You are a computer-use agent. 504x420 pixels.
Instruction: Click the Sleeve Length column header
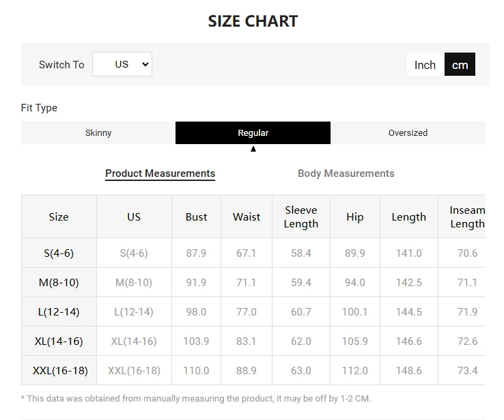pos(301,217)
